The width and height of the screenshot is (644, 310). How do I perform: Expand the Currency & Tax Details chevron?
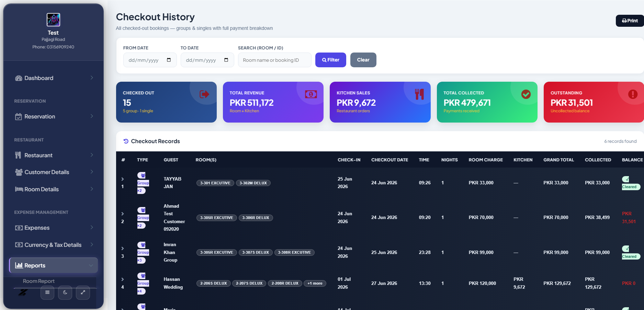(x=92, y=245)
